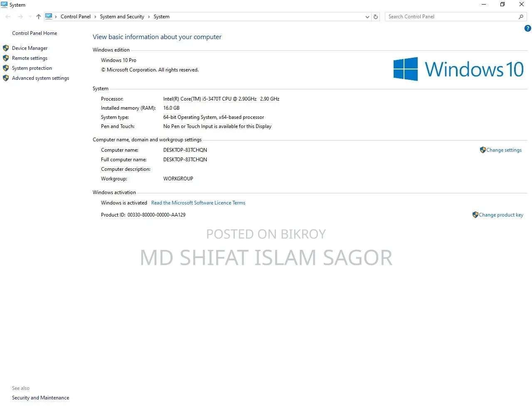Screen dimensions: 532x409
Task: Select the System breadcrumb
Action: tap(162, 17)
